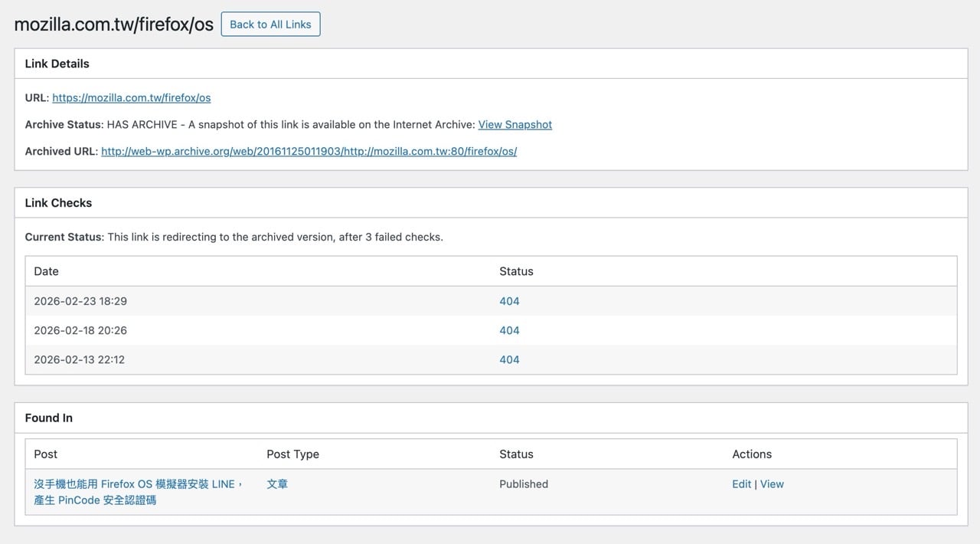The image size is (980, 544).
Task: Open the 404 status for the 2026-02-13 check
Action: [x=509, y=359]
